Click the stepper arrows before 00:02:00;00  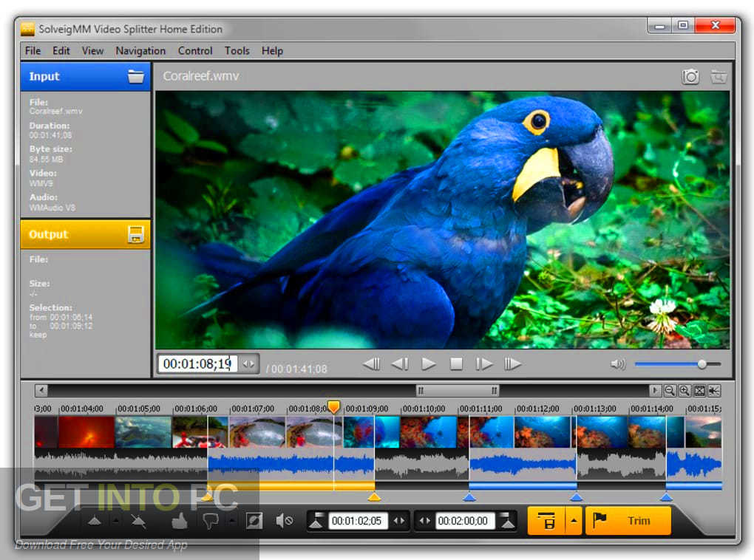click(424, 521)
